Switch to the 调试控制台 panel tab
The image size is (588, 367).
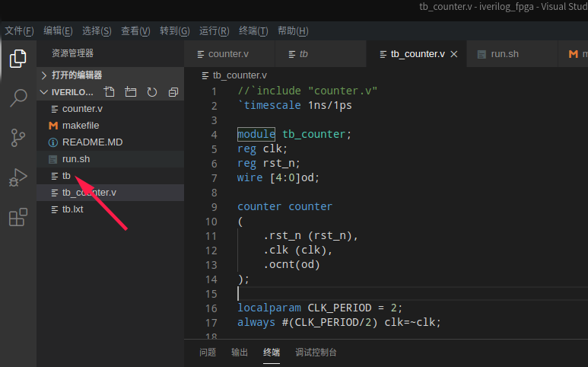tap(316, 353)
